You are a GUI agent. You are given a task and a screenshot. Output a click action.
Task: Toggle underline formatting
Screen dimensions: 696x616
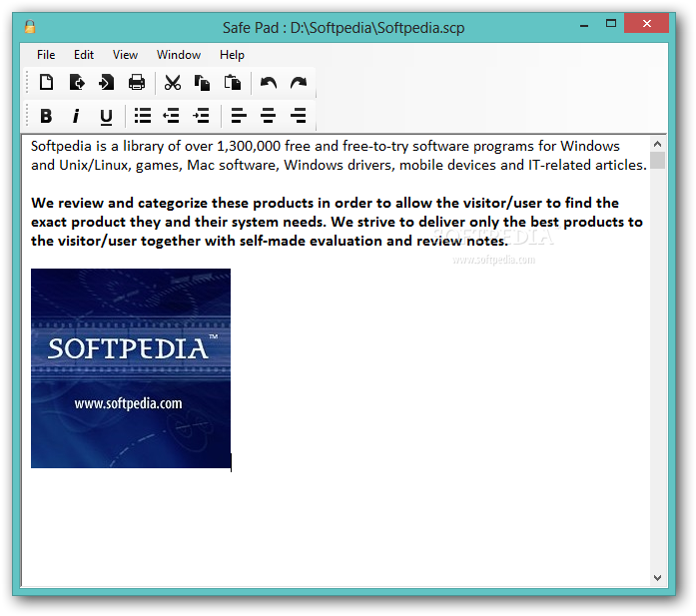click(106, 117)
